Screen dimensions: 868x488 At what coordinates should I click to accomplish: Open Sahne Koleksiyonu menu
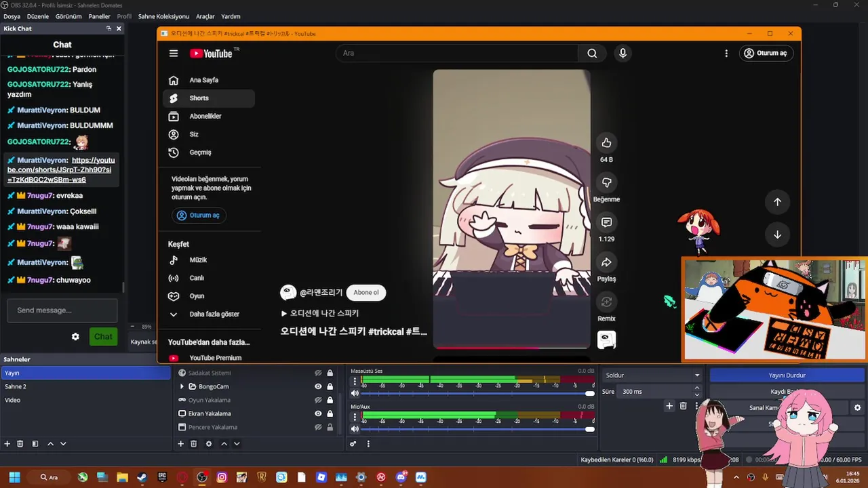tap(163, 16)
